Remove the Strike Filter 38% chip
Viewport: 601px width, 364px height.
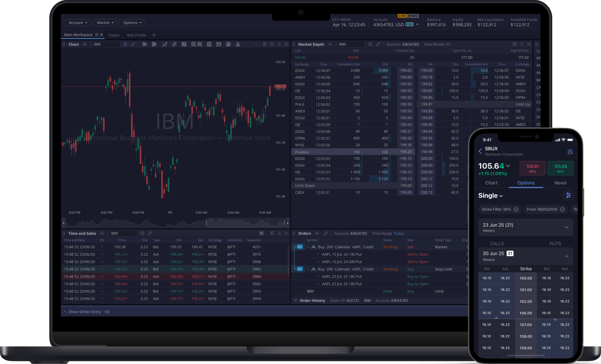coord(516,209)
